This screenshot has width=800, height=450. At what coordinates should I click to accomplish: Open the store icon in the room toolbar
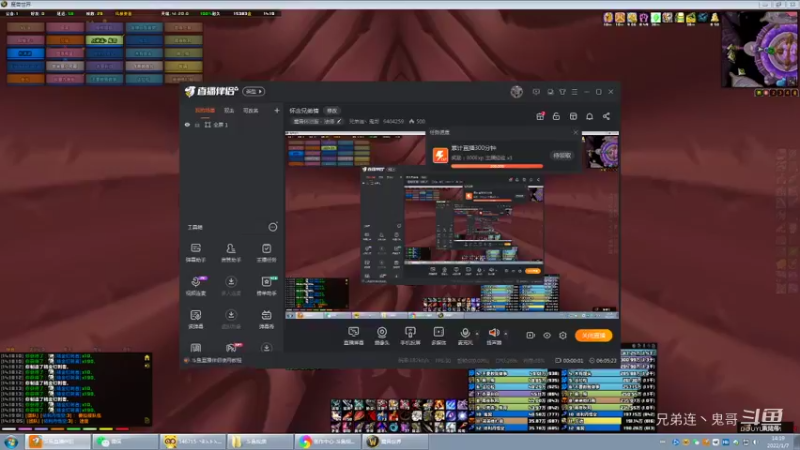pos(573,116)
